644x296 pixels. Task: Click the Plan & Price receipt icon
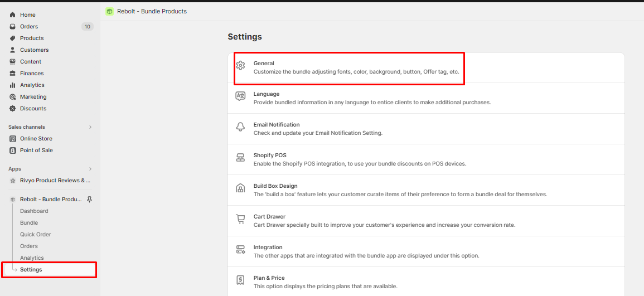[241, 280]
